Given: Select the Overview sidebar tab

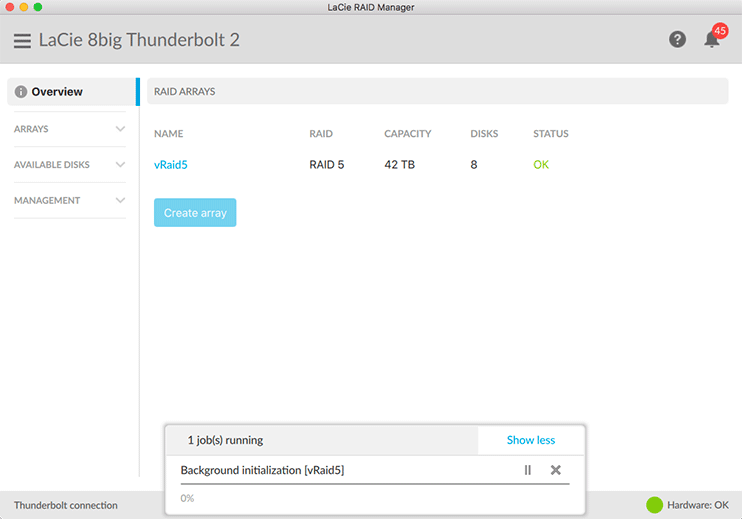Looking at the screenshot, I should [73, 92].
